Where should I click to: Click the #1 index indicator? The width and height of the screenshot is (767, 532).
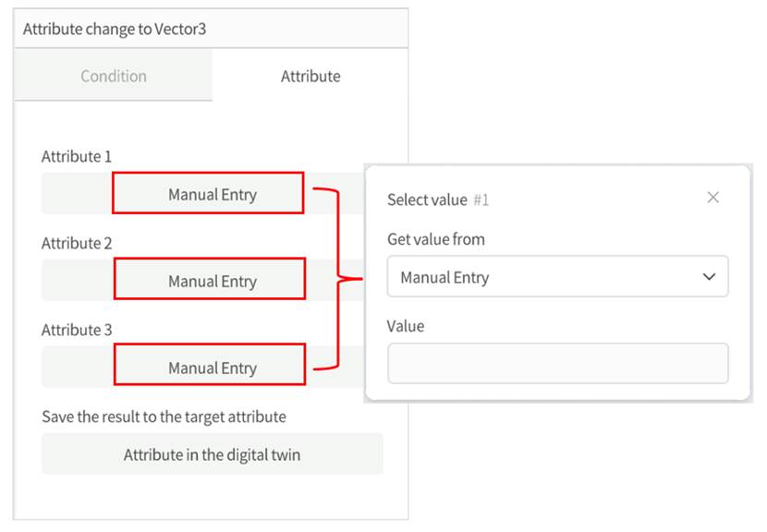pos(481,199)
